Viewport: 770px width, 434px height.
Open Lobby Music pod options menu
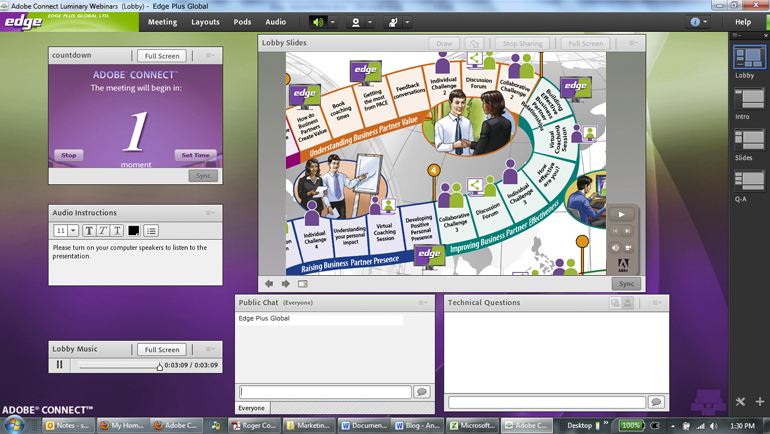(210, 349)
